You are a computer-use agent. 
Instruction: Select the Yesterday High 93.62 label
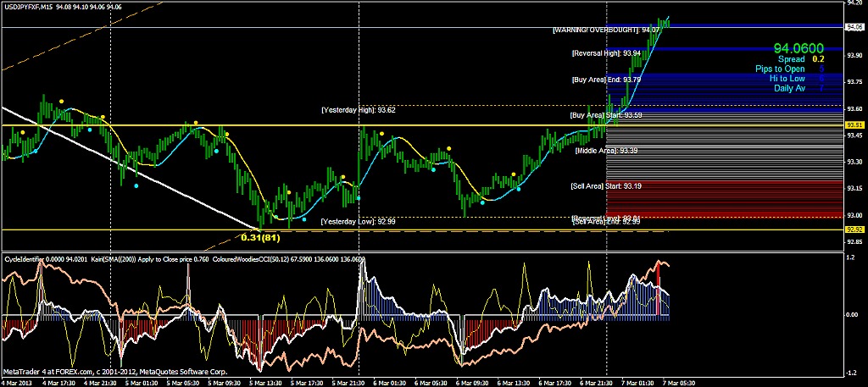358,110
